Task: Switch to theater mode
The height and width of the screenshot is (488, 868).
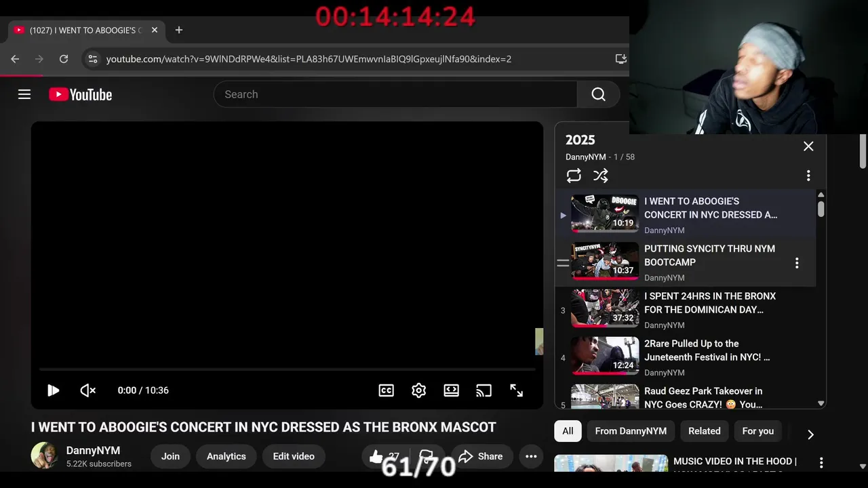Action: [451, 390]
